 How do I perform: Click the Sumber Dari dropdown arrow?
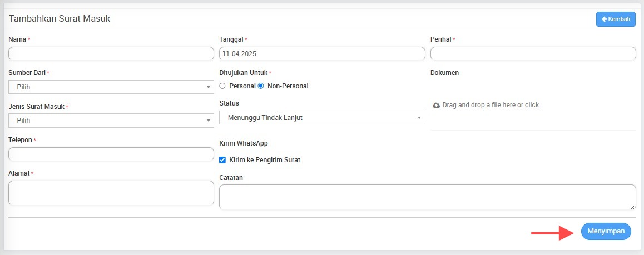(208, 87)
